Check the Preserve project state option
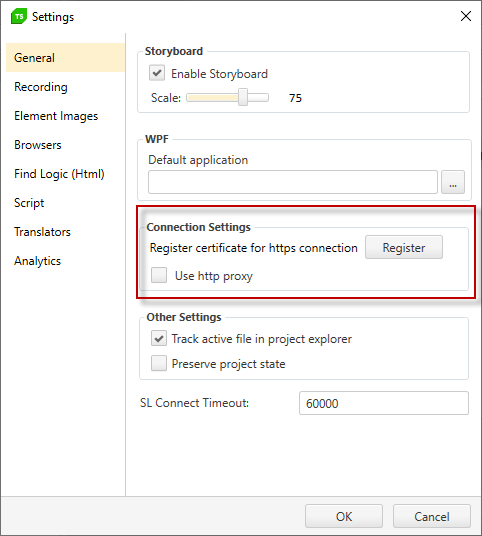 [159, 363]
